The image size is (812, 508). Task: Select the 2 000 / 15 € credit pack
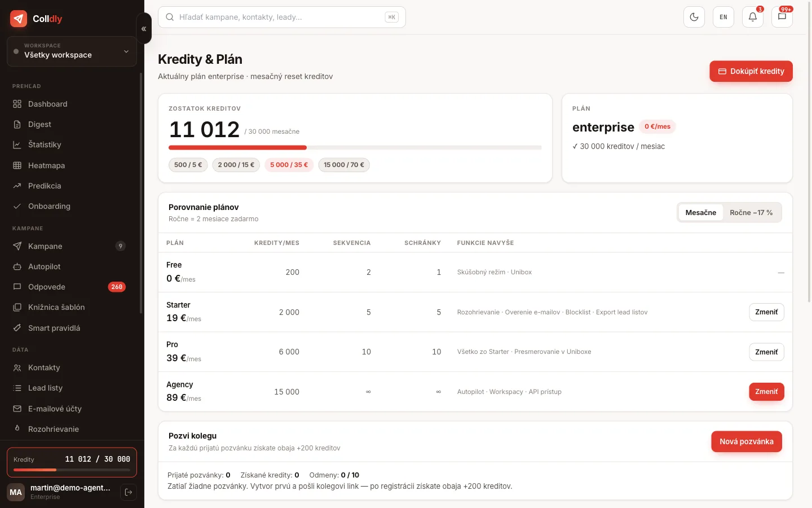point(236,165)
